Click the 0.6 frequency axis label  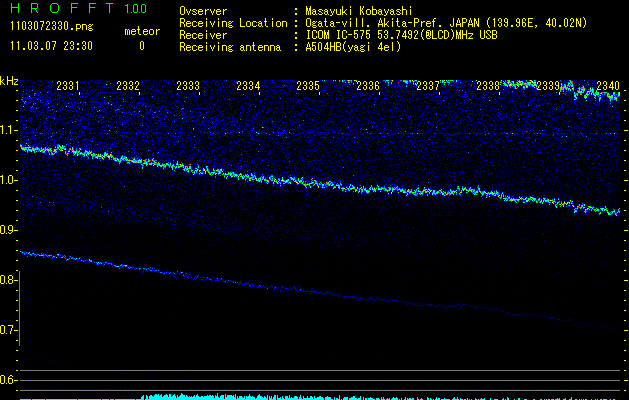9,380
